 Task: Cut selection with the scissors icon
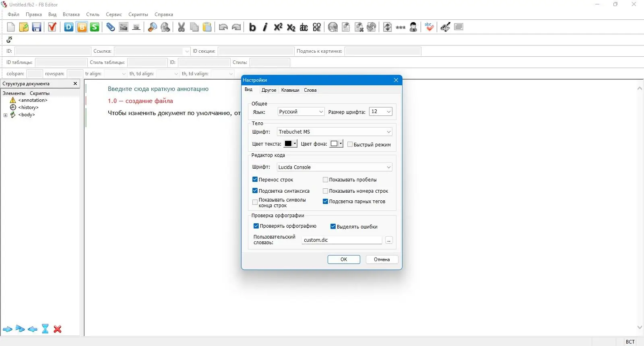(x=182, y=27)
